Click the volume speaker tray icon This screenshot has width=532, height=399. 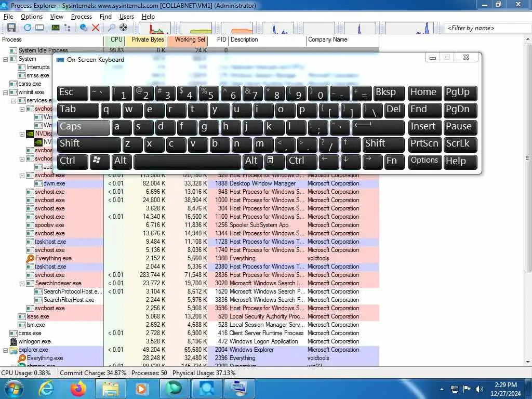point(479,389)
